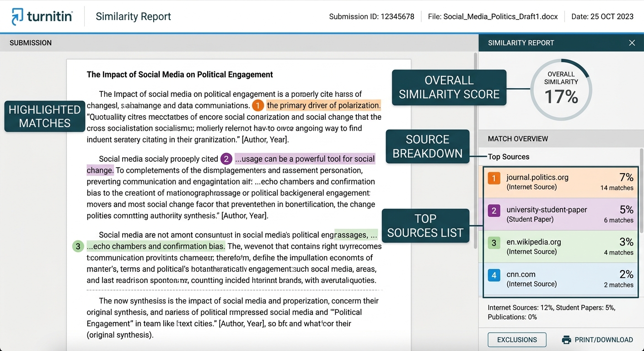Image resolution: width=644 pixels, height=351 pixels.
Task: Click the green highlighted "...echo chambers and confirmation bias." text
Action: [156, 246]
